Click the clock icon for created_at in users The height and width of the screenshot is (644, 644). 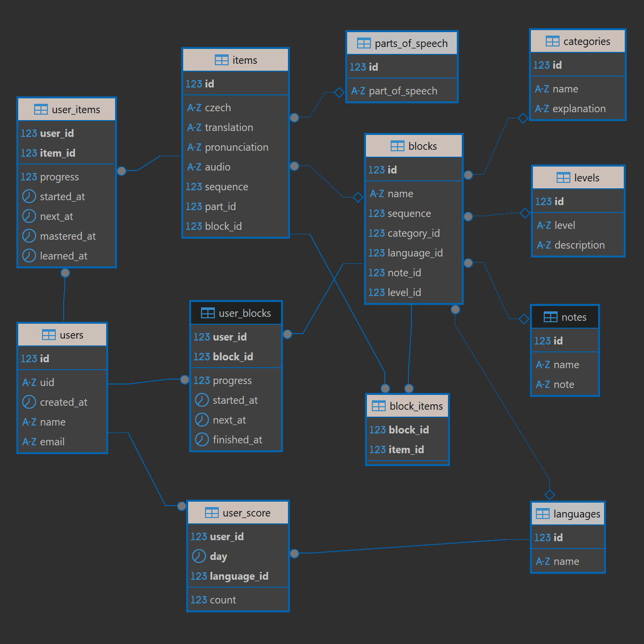click(29, 402)
